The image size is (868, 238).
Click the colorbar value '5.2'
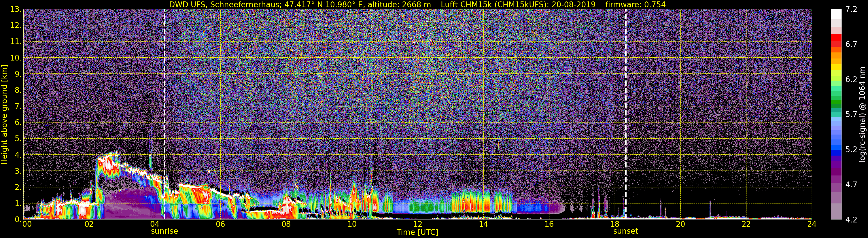(851, 149)
